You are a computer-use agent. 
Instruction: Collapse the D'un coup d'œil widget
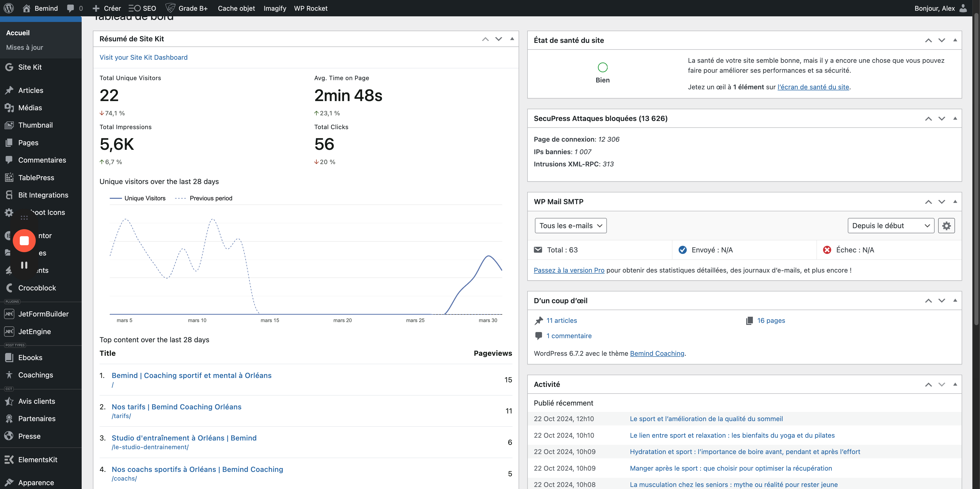click(955, 301)
